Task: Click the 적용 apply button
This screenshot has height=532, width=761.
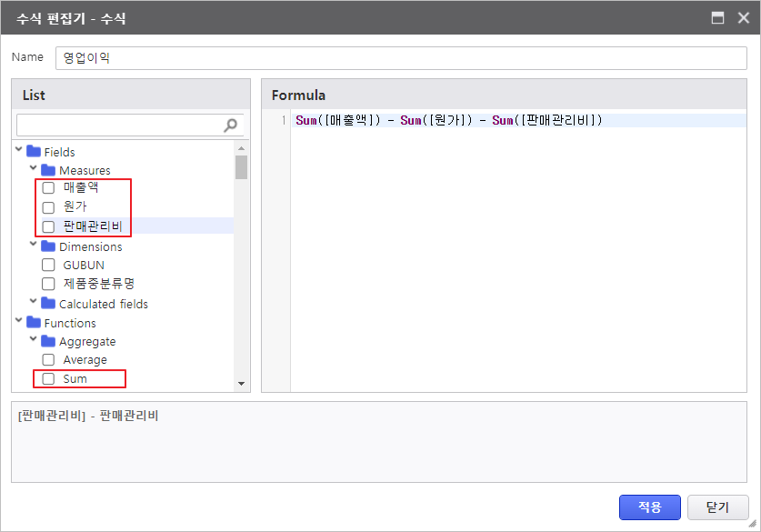Action: [650, 507]
